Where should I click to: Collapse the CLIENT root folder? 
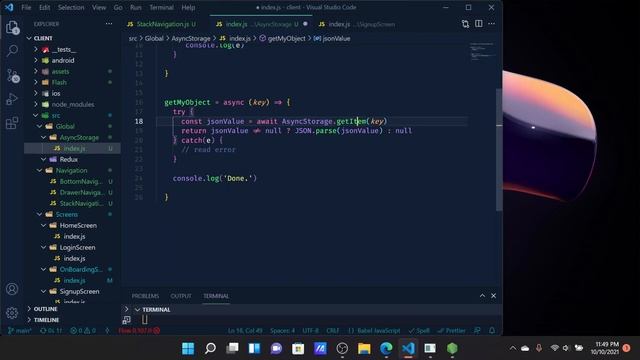29,38
